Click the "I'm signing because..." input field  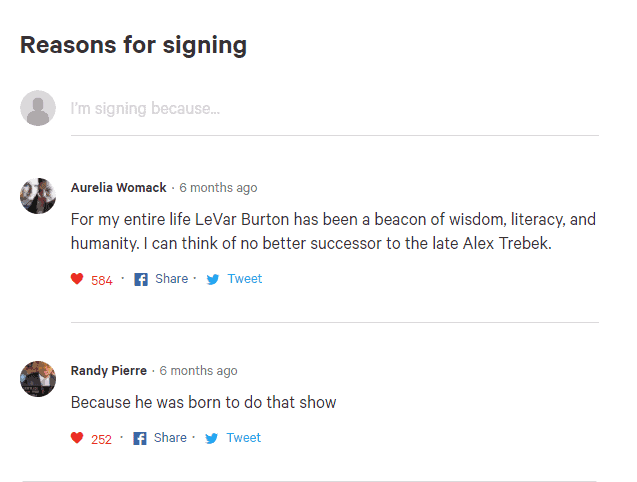[x=334, y=109]
